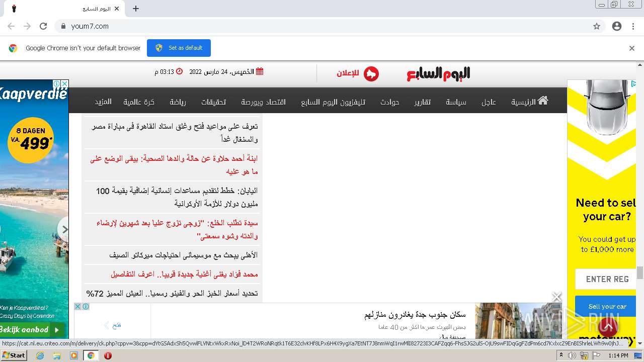Click the red للإعلان arrow icon
The width and height of the screenshot is (644, 362).
(x=371, y=74)
